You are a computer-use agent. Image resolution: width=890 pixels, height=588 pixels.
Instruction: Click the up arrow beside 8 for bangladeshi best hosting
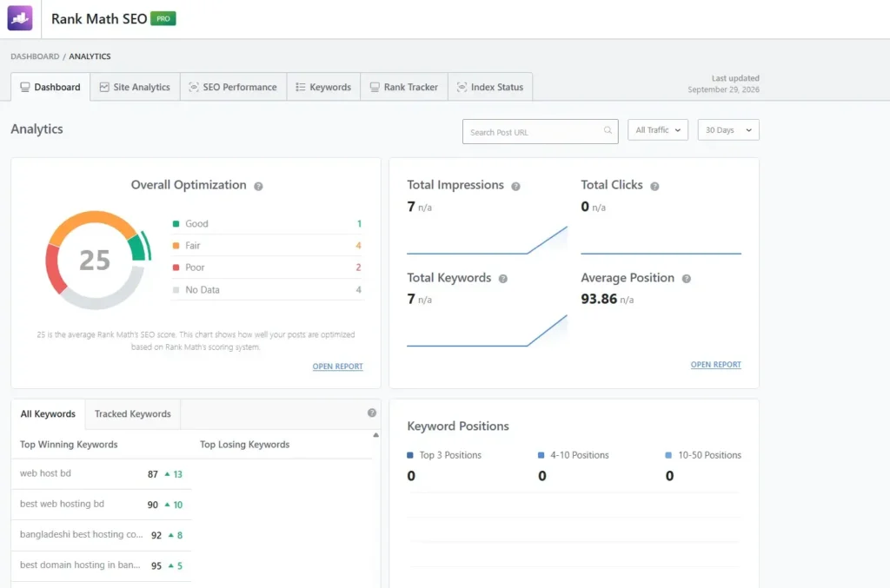pos(171,535)
